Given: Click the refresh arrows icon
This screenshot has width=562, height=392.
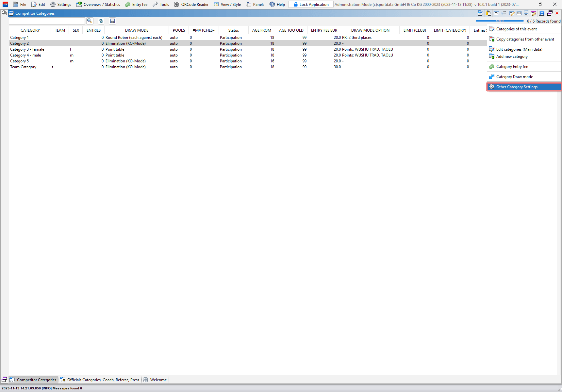Looking at the screenshot, I should 101,21.
